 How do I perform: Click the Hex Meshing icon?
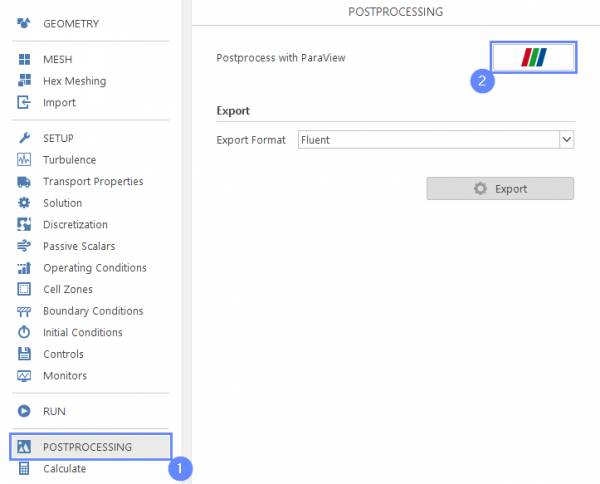[x=24, y=81]
